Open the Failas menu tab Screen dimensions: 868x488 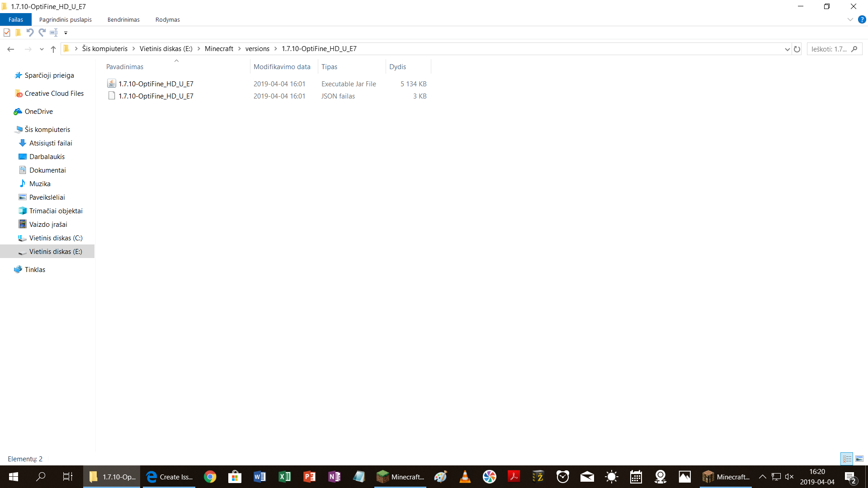point(16,20)
